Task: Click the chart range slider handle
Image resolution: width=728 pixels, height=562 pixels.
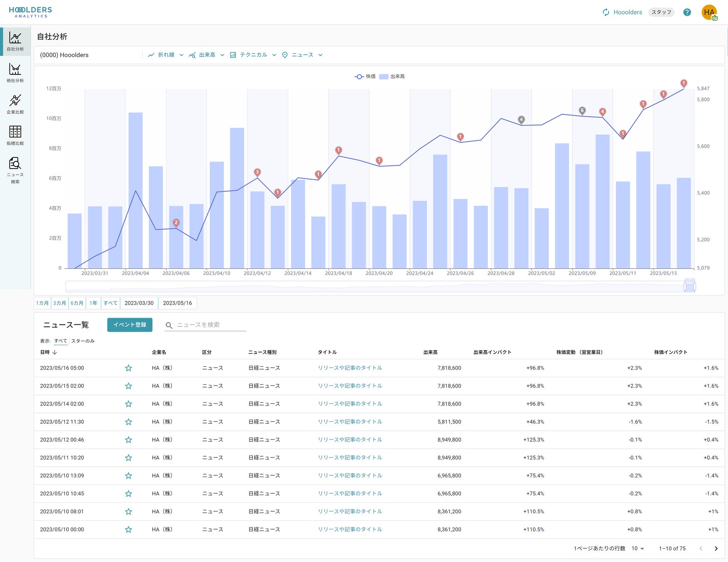Action: click(x=690, y=286)
